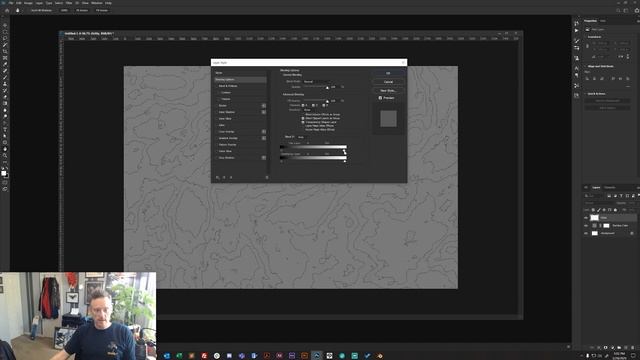Enable the Bevel & Emboss effect checkbox
This screenshot has width=640, height=360.
tap(217, 86)
